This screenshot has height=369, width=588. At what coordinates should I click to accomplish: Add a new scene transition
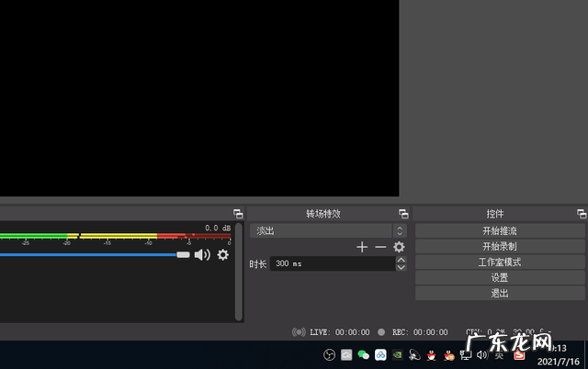pos(362,247)
